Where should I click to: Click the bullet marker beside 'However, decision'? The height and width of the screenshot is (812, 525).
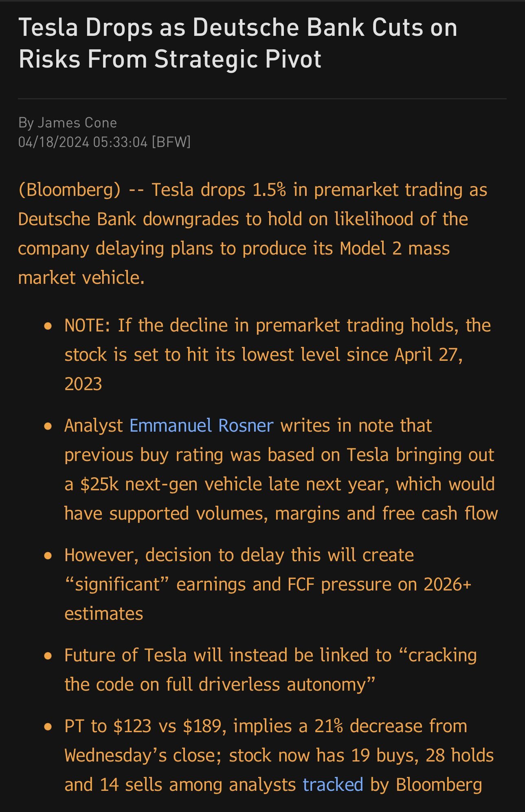(48, 555)
